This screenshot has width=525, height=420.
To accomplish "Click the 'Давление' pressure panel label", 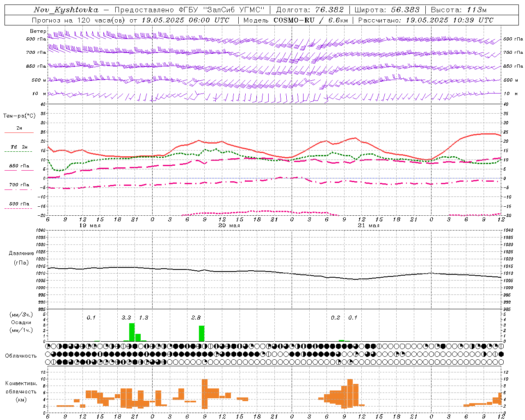I will point(21,253).
